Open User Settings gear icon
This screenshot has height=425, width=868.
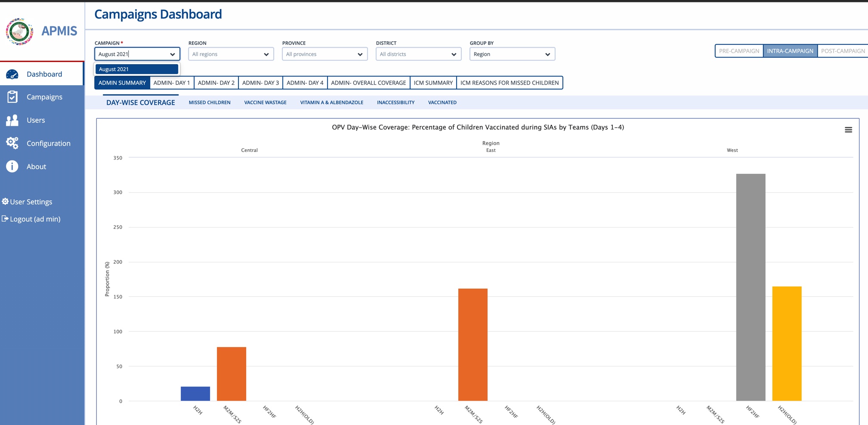pos(6,201)
